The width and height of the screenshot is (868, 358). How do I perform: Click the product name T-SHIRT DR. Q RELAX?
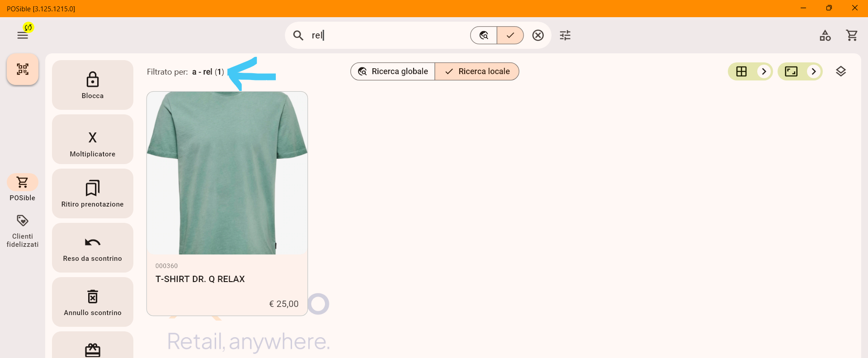(200, 279)
